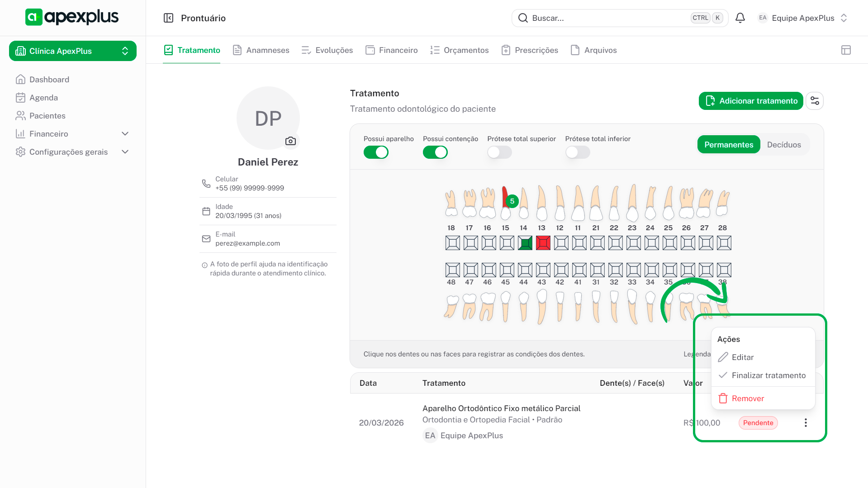Switch to Decíduos teeth view

click(x=784, y=145)
